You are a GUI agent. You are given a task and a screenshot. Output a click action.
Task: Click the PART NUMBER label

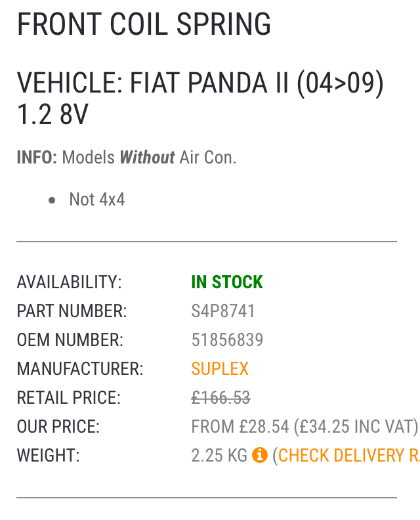(x=72, y=311)
